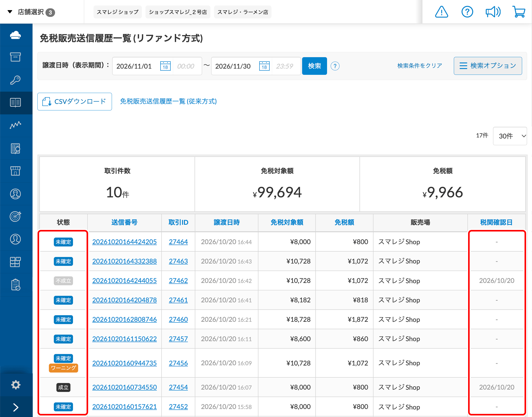Open the grid layout sidebar icon
The image size is (532, 417).
pos(16,262)
